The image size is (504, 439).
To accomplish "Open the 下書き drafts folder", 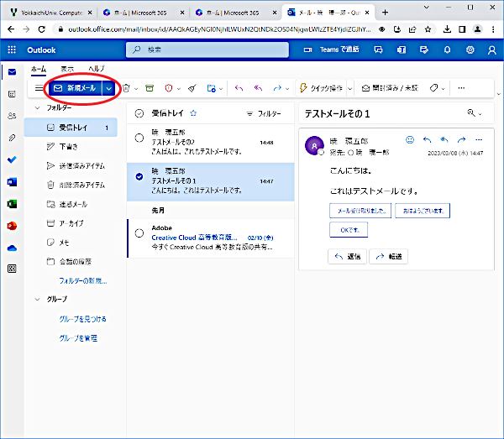I will [68, 146].
